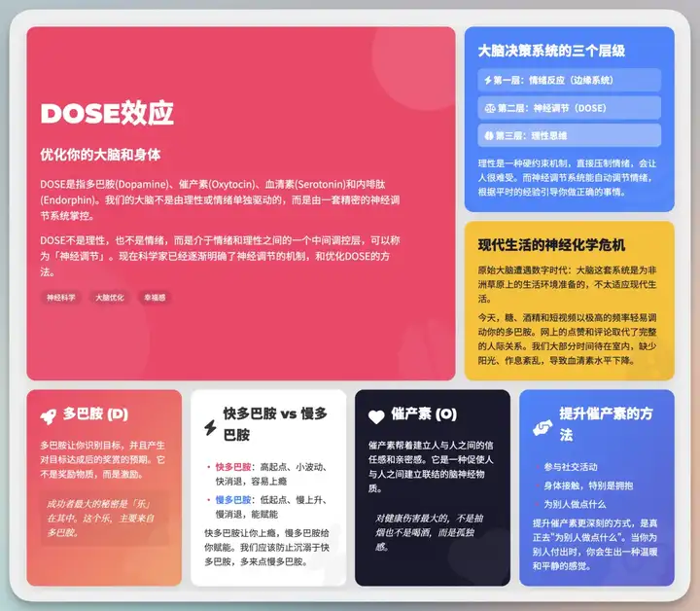
Task: Click the paragraph 提升催产素更深刻的方式
Action: point(595,545)
